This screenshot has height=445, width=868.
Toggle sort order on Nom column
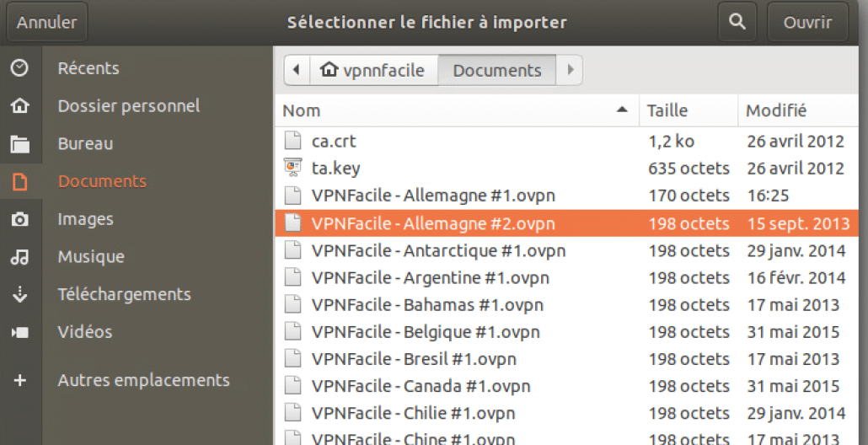[x=457, y=110]
